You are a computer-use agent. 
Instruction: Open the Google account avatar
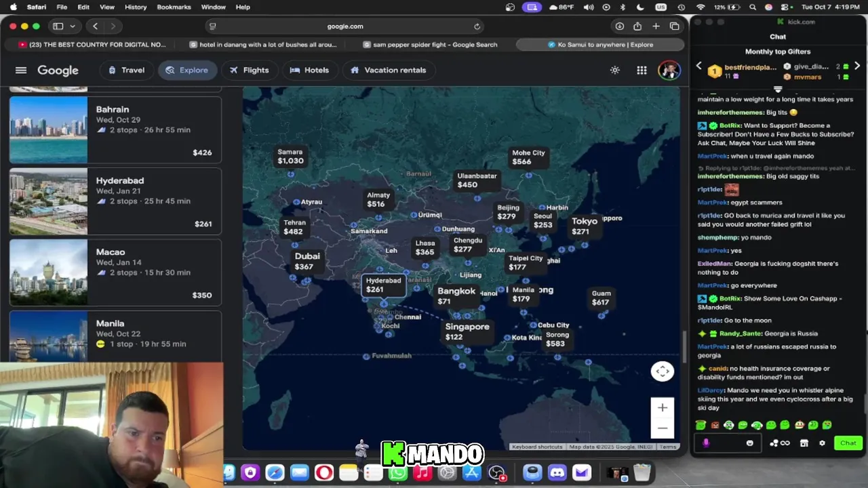[669, 70]
